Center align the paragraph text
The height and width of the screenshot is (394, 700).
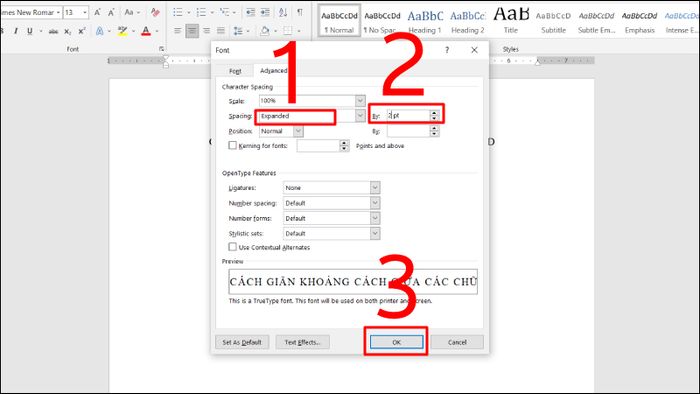(x=192, y=31)
